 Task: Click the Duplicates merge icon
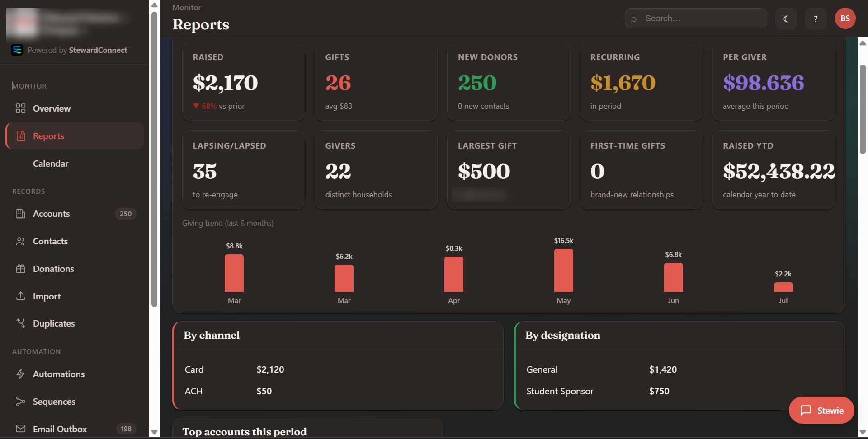click(20, 323)
